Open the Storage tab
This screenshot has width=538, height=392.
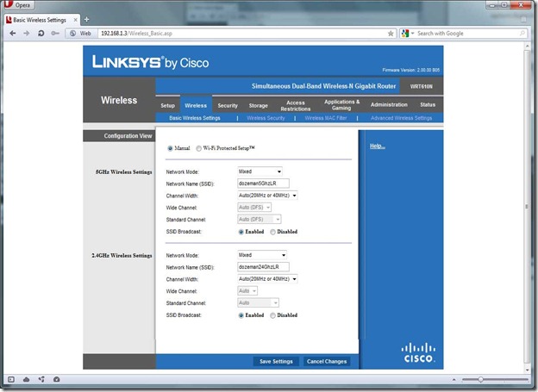pyautogui.click(x=259, y=105)
